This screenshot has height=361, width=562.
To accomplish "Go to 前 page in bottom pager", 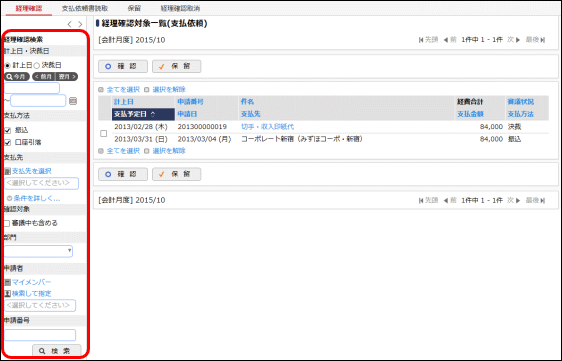I will click(x=450, y=200).
